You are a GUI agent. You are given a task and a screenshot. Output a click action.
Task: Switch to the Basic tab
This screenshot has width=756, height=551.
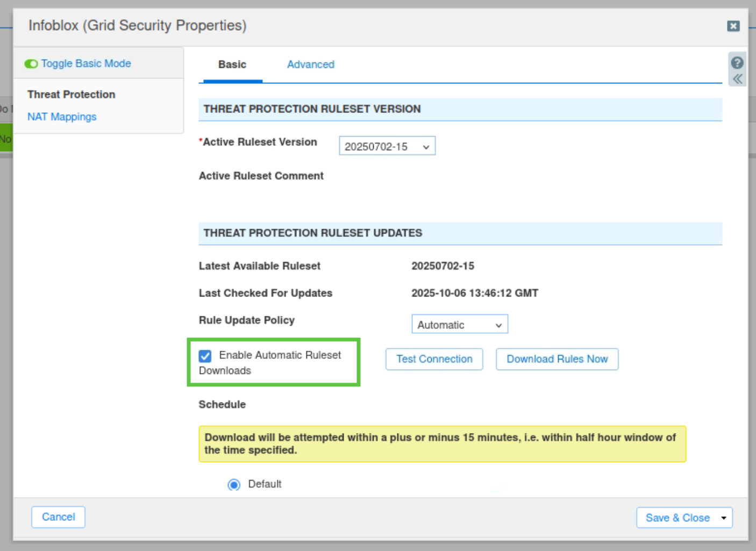[232, 65]
